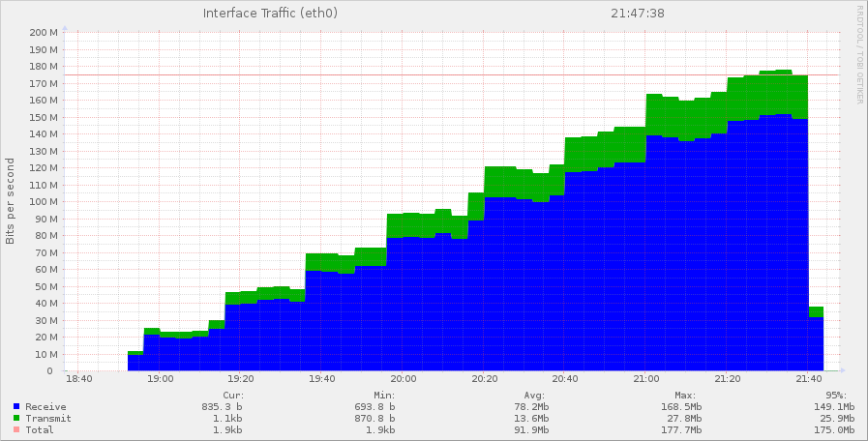Click the 170 M y-axis label

44,83
